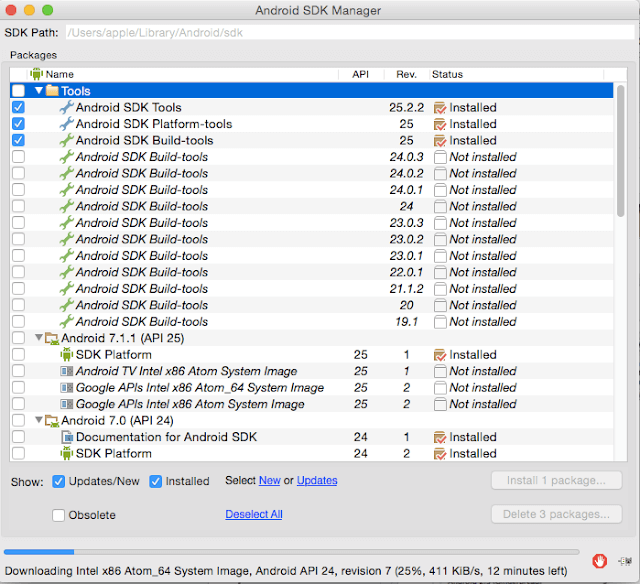Image resolution: width=640 pixels, height=584 pixels.
Task: Check the Android 7.1.1 (API 25) group checkbox
Action: point(18,338)
